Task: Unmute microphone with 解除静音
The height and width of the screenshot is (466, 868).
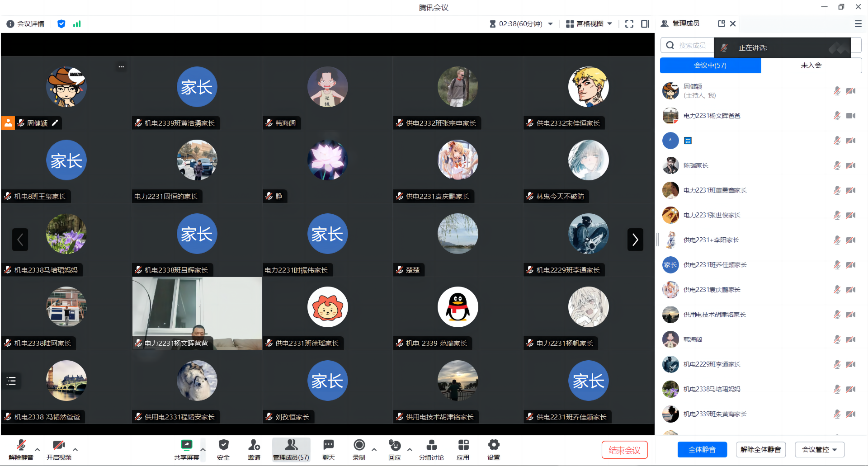Action: pyautogui.click(x=21, y=446)
